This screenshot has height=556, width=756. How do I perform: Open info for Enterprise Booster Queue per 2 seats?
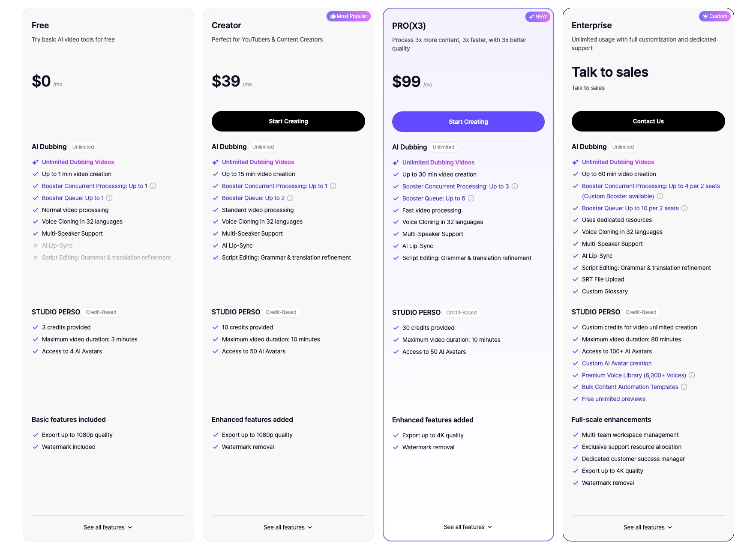(x=684, y=208)
